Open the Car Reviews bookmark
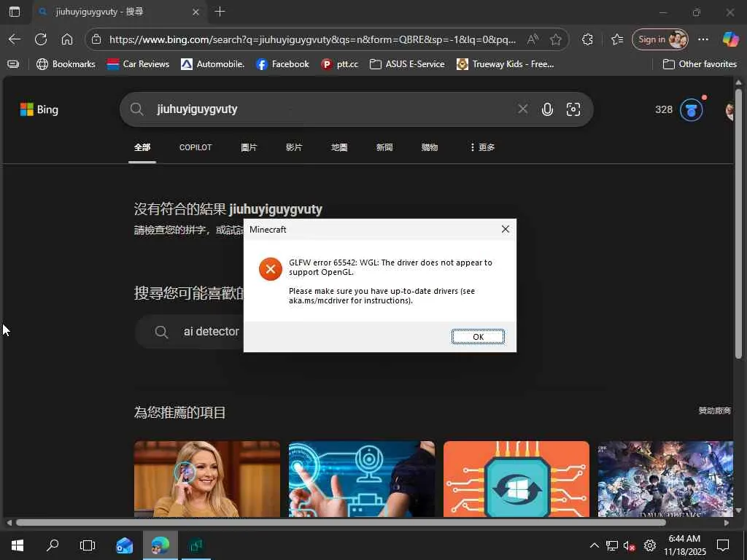This screenshot has height=560, width=747. (138, 64)
